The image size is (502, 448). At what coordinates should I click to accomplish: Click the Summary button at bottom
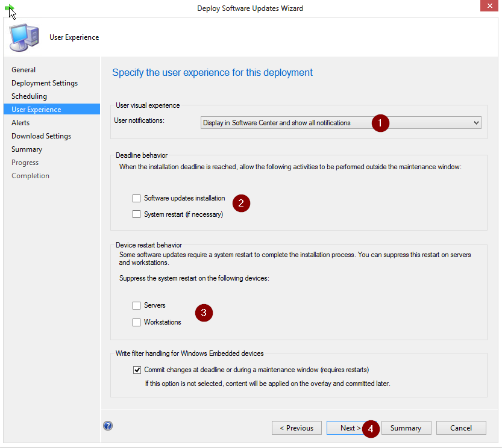406,428
